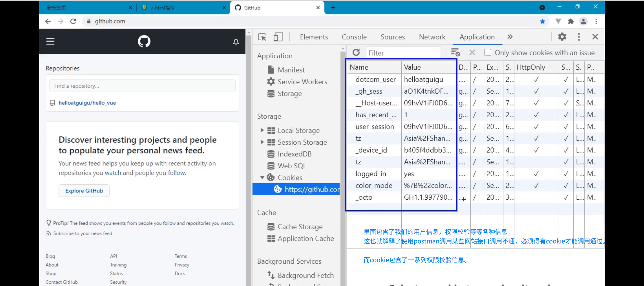The height and width of the screenshot is (286, 644).
Task: Click the clear all cookies icon
Action: coord(455,53)
